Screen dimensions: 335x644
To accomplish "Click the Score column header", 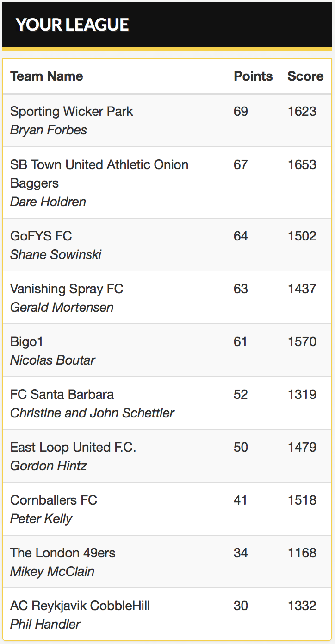I will (305, 76).
